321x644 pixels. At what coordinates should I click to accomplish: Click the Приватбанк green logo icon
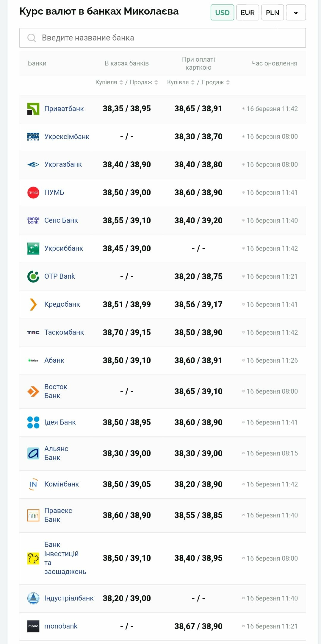coord(33,109)
